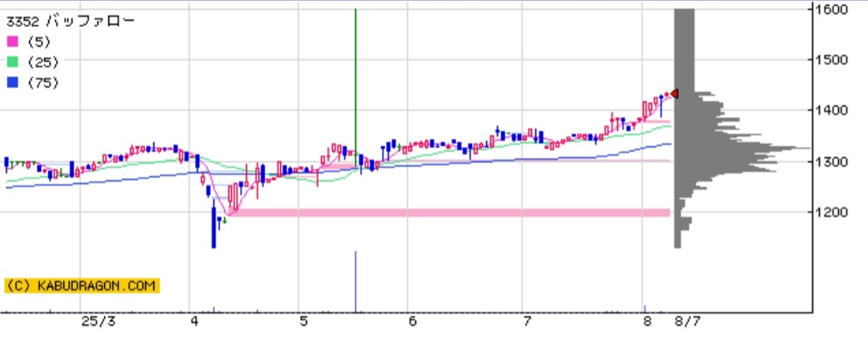Click the 5 month axis label
The width and height of the screenshot is (868, 342).
tap(304, 321)
